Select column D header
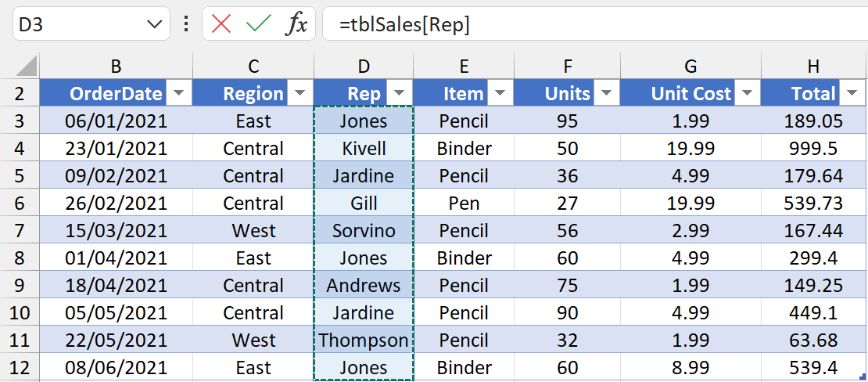The image size is (868, 382). tap(364, 67)
